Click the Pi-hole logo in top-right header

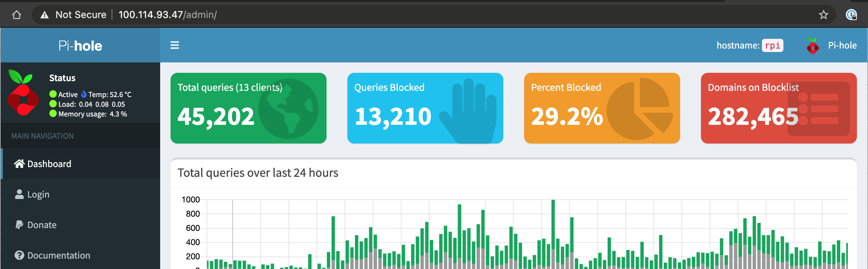coord(813,45)
